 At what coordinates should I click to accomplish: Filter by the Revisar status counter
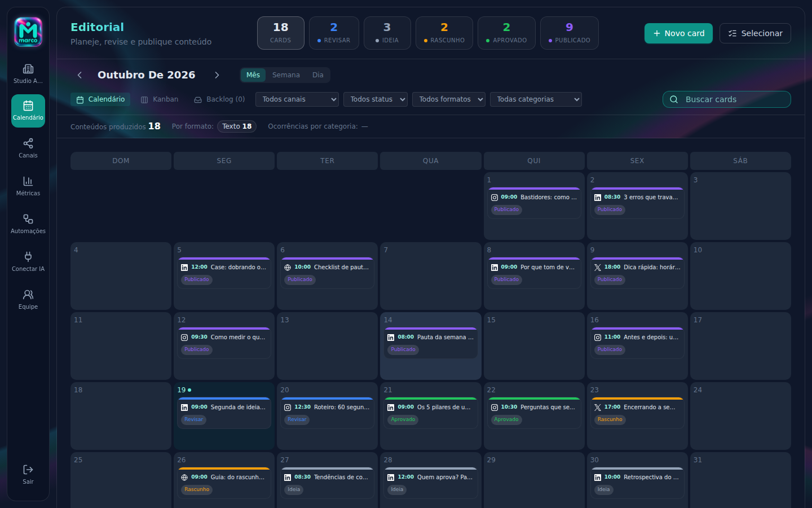pos(334,33)
